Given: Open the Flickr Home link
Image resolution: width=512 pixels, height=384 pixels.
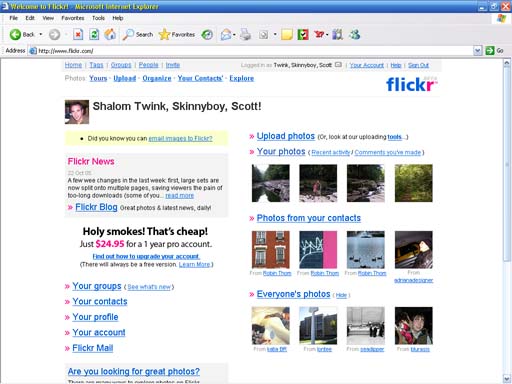Looking at the screenshot, I should pos(73,65).
